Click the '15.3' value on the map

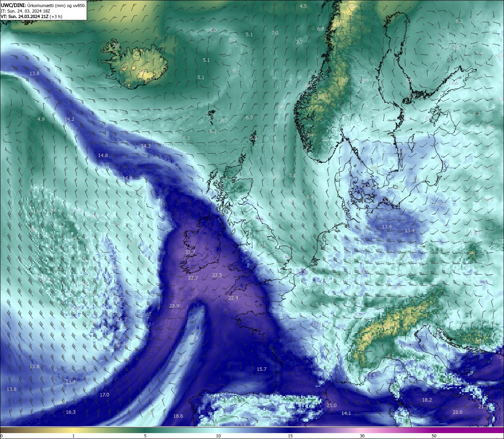(120, 344)
